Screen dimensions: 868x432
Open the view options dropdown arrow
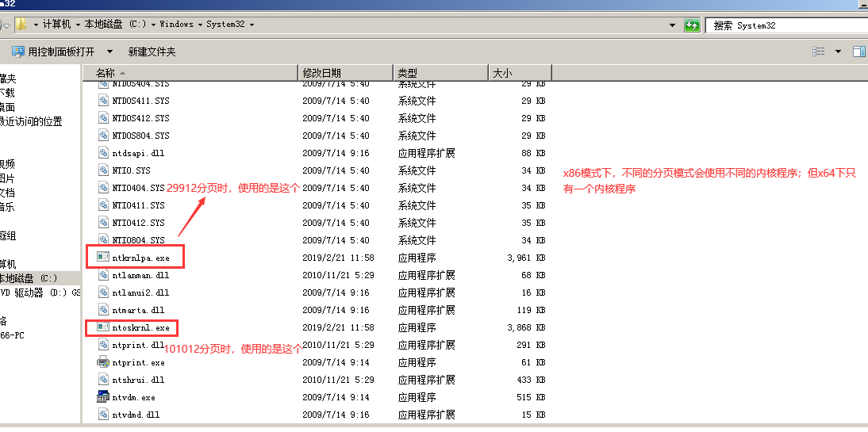[x=838, y=52]
